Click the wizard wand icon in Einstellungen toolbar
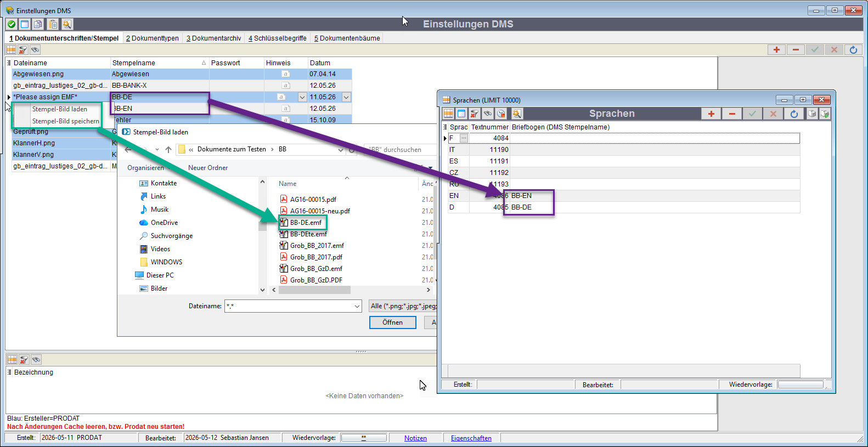 click(67, 24)
